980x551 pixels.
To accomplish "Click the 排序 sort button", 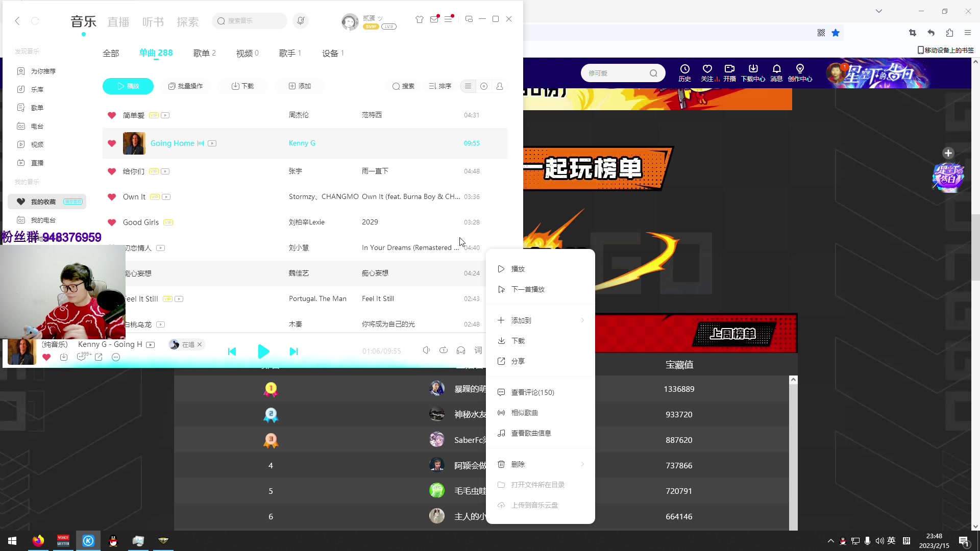I will point(440,86).
